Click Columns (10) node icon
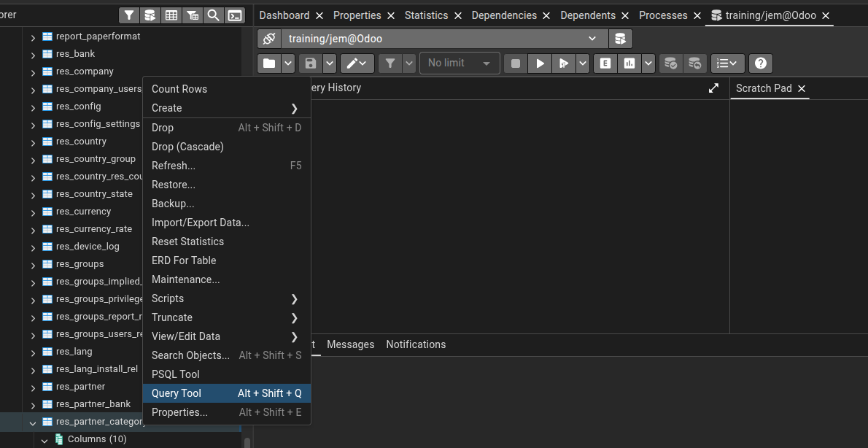 coord(58,439)
